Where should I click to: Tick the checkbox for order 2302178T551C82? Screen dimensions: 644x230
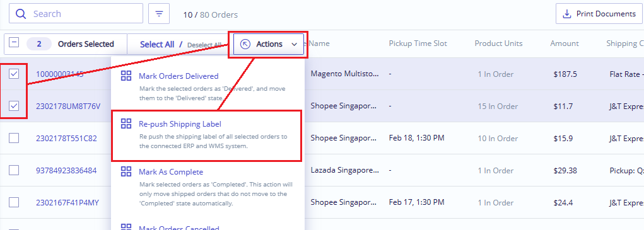[14, 138]
